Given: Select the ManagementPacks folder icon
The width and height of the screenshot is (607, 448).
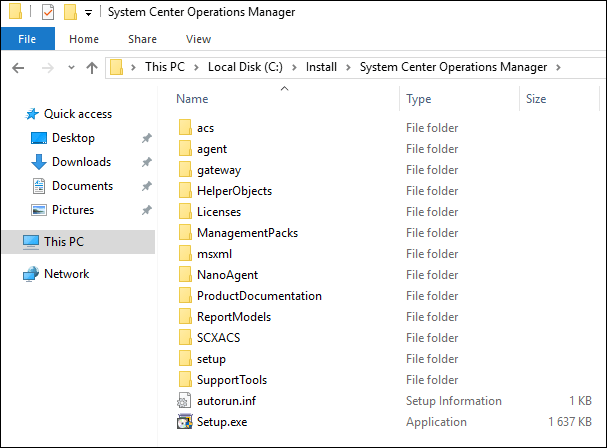Looking at the screenshot, I should pos(185,232).
